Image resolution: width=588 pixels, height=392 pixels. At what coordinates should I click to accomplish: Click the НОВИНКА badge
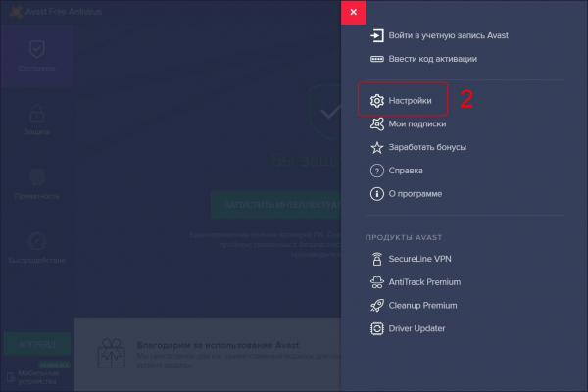[54, 365]
